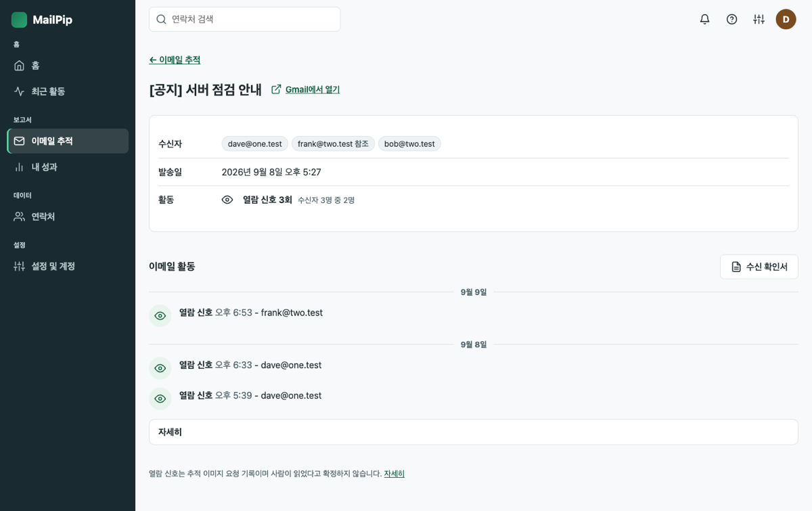The width and height of the screenshot is (812, 511).
Task: Open notifications bell icon
Action: pos(704,19)
